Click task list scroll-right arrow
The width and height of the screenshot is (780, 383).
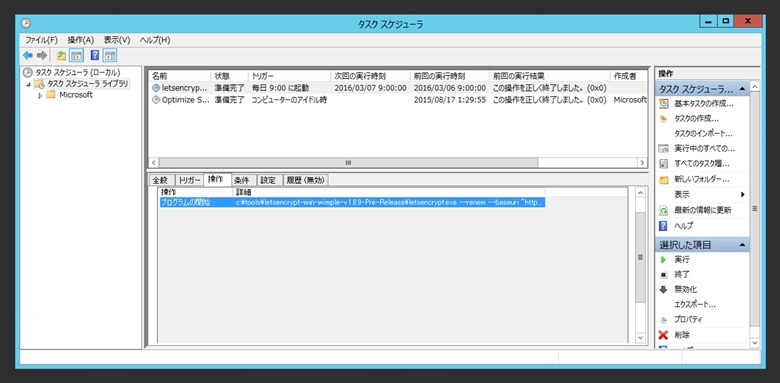(x=642, y=163)
